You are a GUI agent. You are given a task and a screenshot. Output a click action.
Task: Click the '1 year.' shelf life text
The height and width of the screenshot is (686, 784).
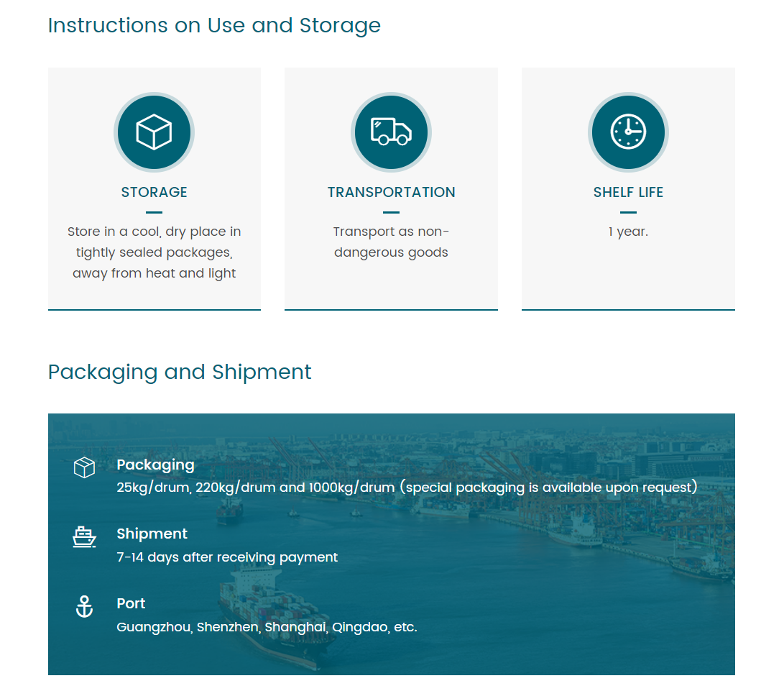[x=628, y=232]
